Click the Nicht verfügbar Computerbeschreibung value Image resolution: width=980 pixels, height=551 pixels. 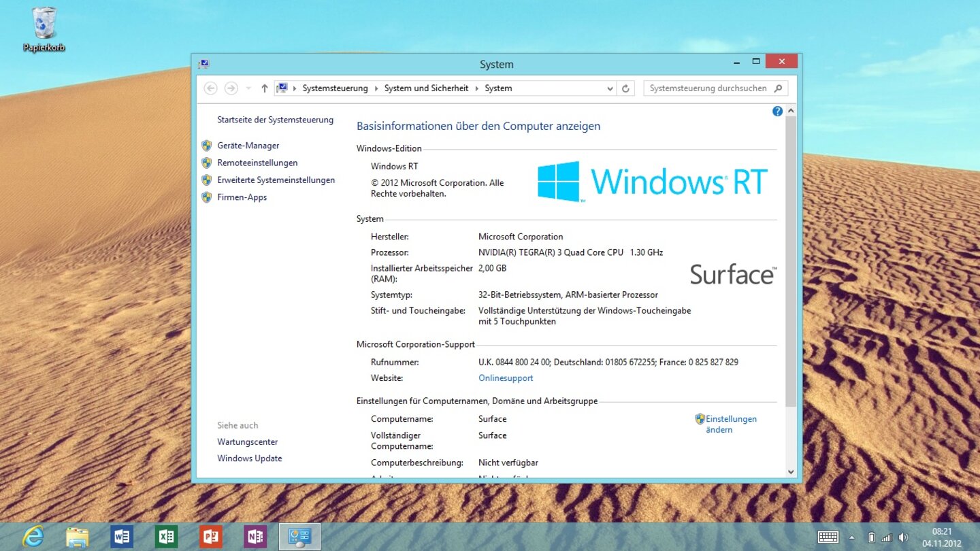pos(508,463)
